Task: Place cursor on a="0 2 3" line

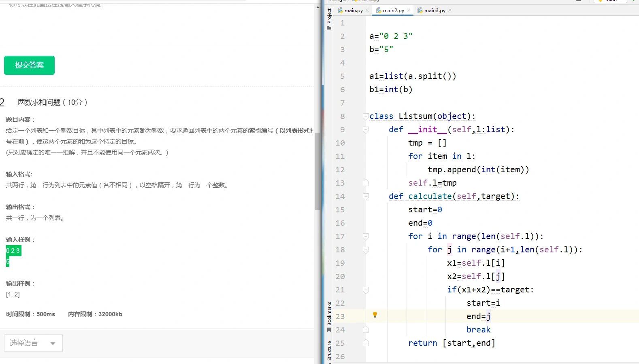Action: [391, 36]
